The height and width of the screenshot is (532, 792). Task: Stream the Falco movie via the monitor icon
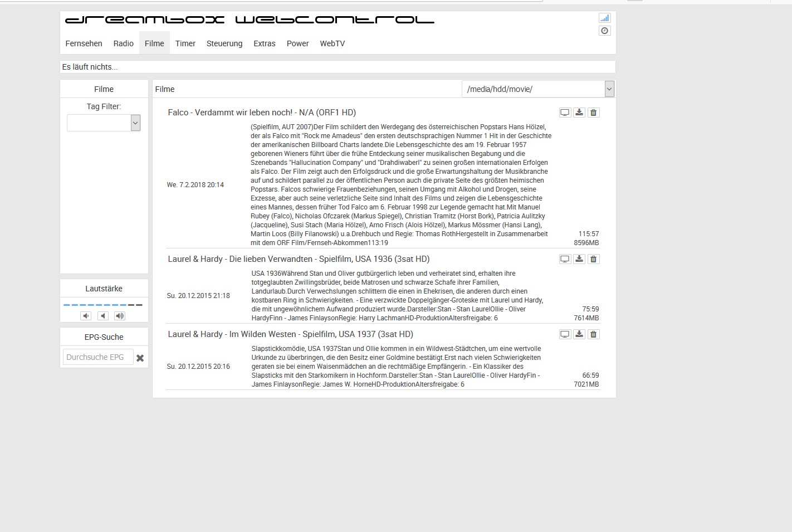tap(565, 113)
